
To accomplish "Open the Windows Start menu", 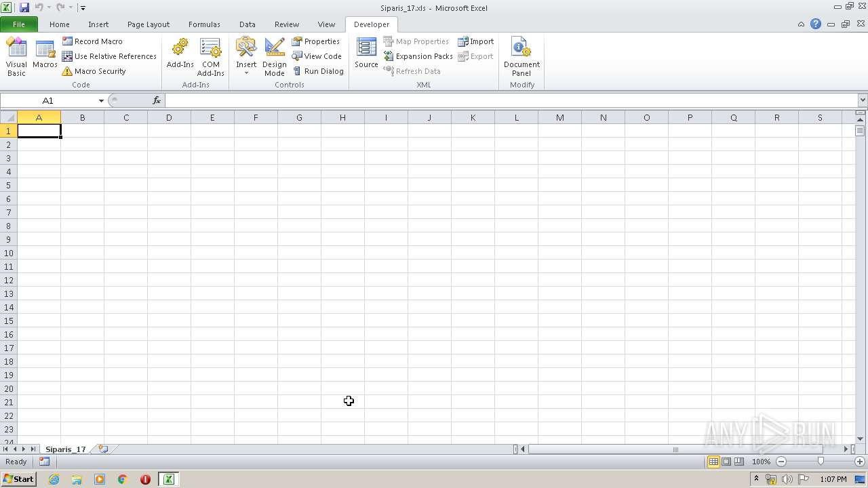I will 18,479.
